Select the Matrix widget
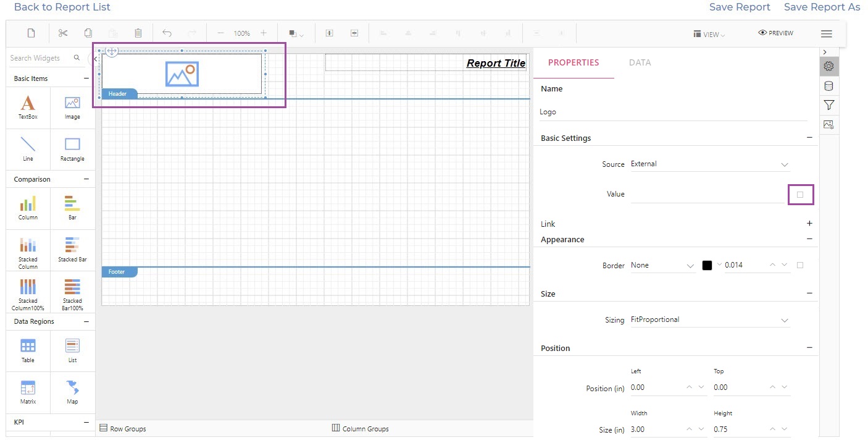868x440 pixels. 28,392
